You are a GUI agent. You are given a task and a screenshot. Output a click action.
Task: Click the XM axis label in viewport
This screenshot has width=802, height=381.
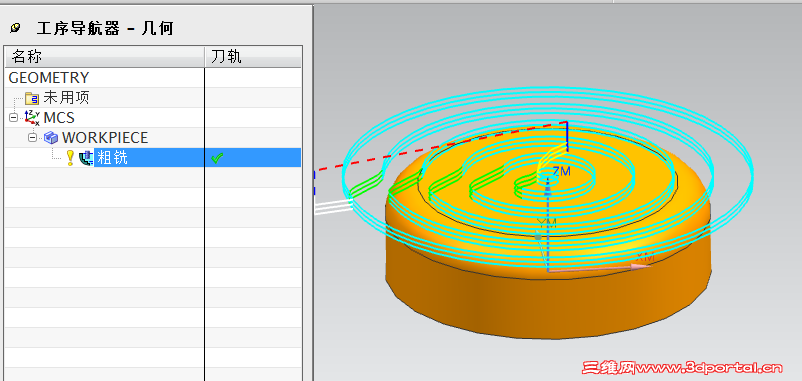click(x=645, y=256)
